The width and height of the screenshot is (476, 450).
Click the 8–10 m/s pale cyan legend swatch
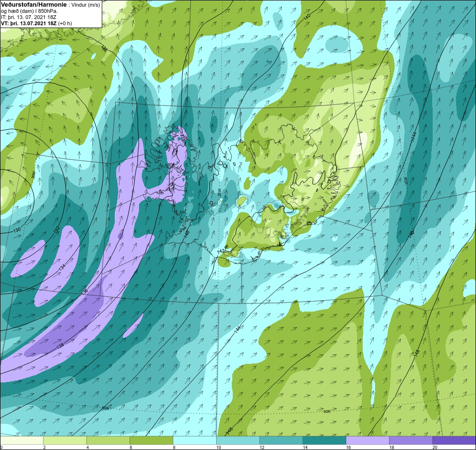[x=195, y=440]
